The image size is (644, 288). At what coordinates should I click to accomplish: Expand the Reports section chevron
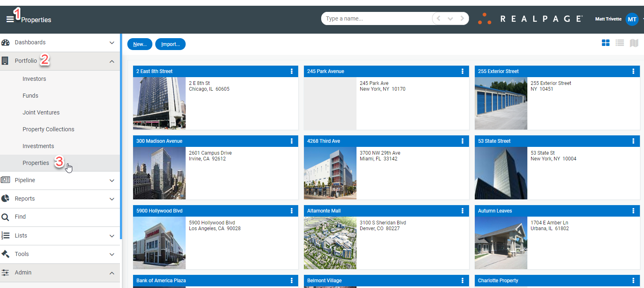pyautogui.click(x=112, y=199)
